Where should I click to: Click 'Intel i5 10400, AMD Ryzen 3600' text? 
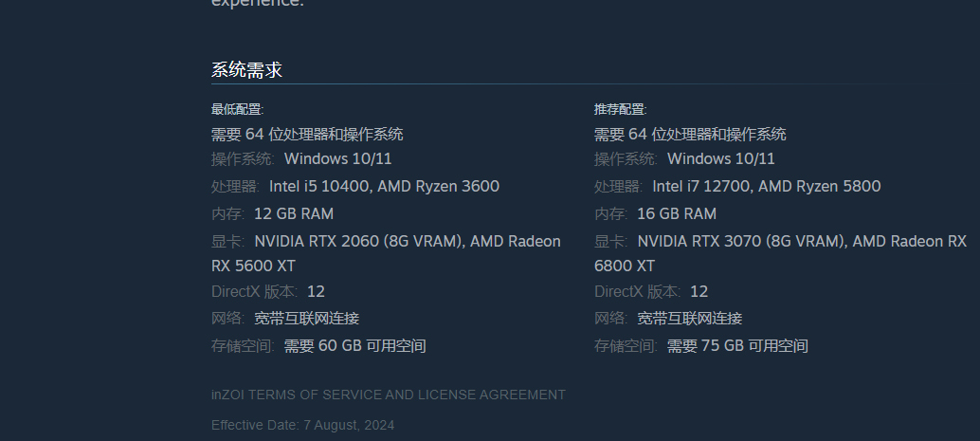click(x=384, y=187)
